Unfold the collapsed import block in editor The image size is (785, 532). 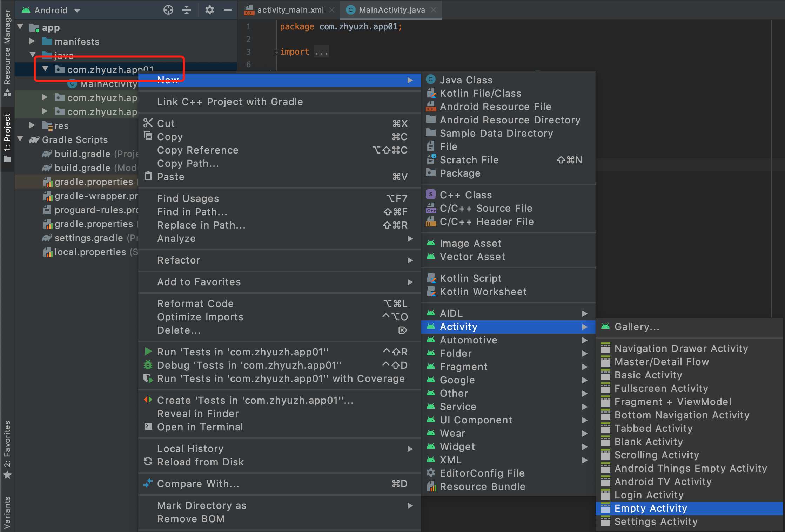276,52
